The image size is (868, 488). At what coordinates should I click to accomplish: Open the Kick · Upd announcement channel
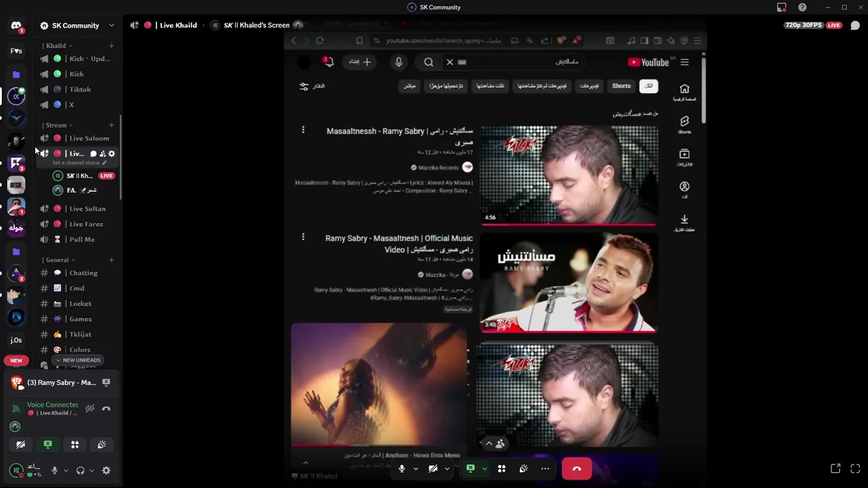tap(77, 59)
